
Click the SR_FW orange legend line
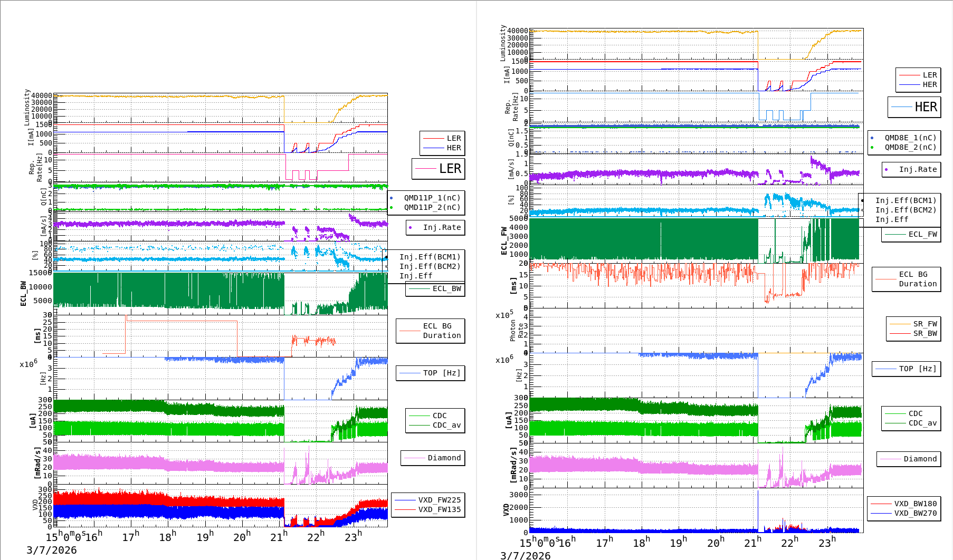tap(900, 324)
